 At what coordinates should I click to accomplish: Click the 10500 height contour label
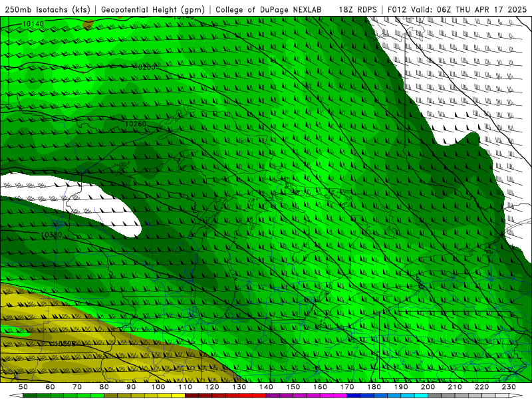[65, 344]
